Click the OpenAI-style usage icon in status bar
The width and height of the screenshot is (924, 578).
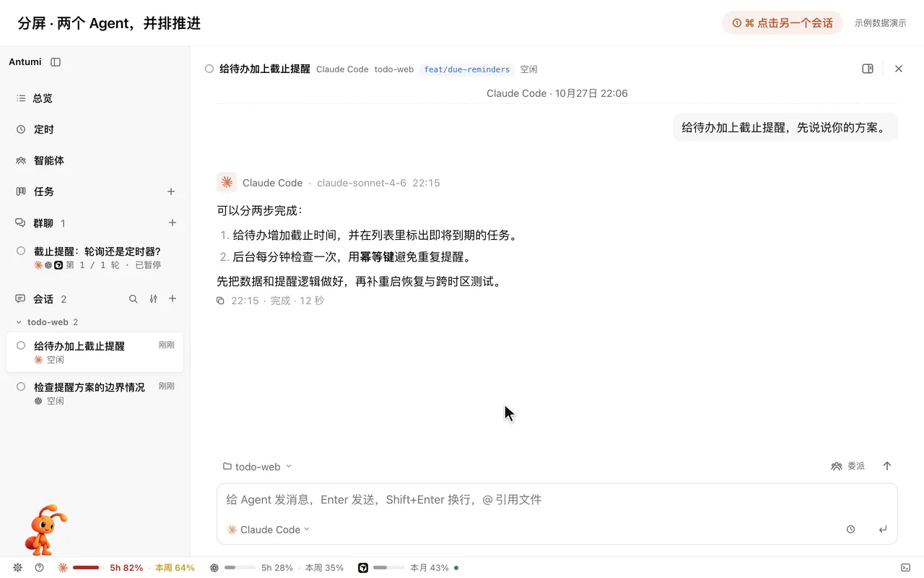(214, 568)
